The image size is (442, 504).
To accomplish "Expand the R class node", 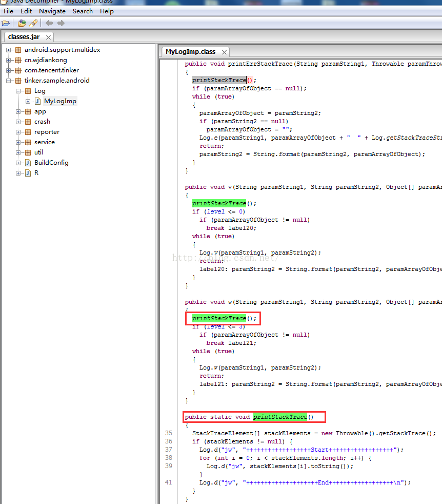I will pyautogui.click(x=18, y=173).
